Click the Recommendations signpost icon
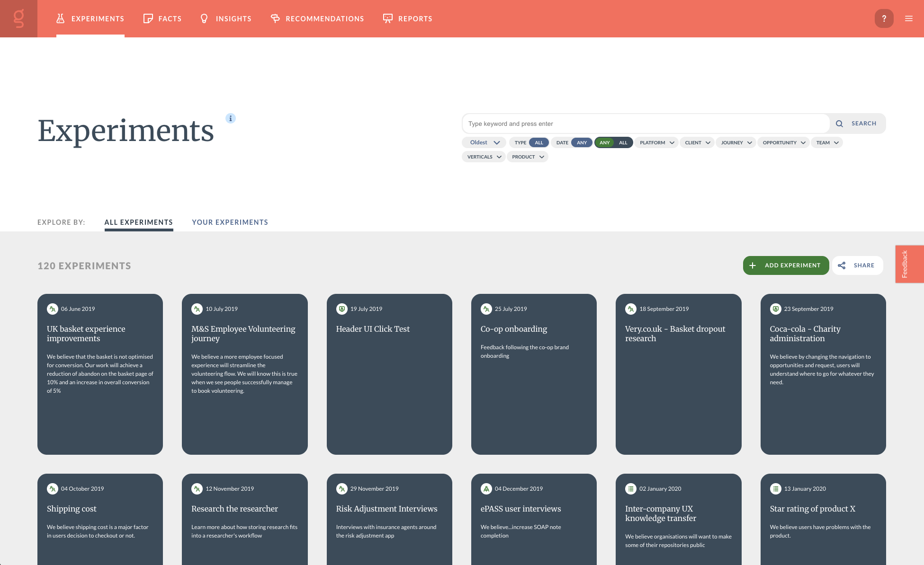Image resolution: width=924 pixels, height=565 pixels. click(275, 18)
